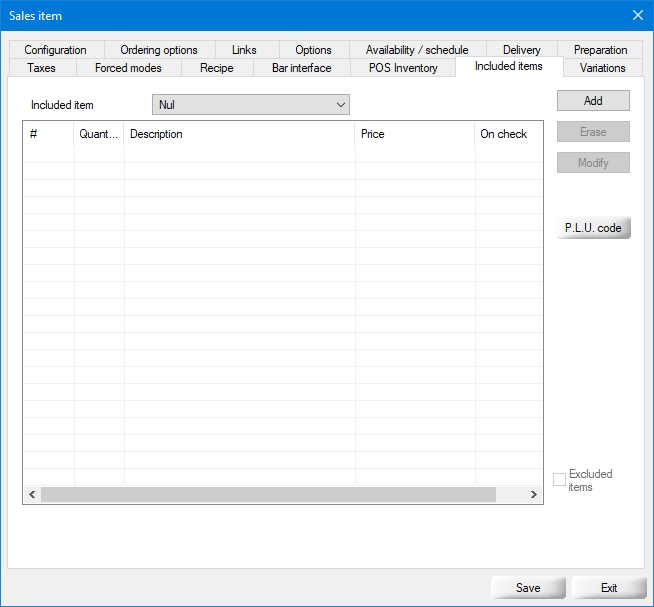Select the Taxes tab
This screenshot has height=607, width=654.
[x=41, y=68]
